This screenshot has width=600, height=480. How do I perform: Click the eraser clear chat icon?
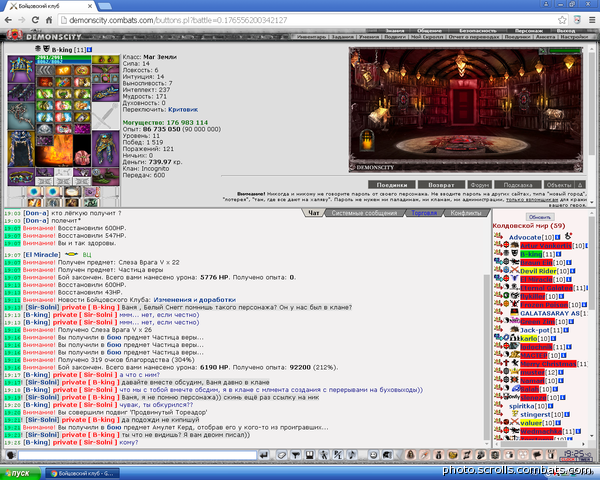click(x=282, y=455)
